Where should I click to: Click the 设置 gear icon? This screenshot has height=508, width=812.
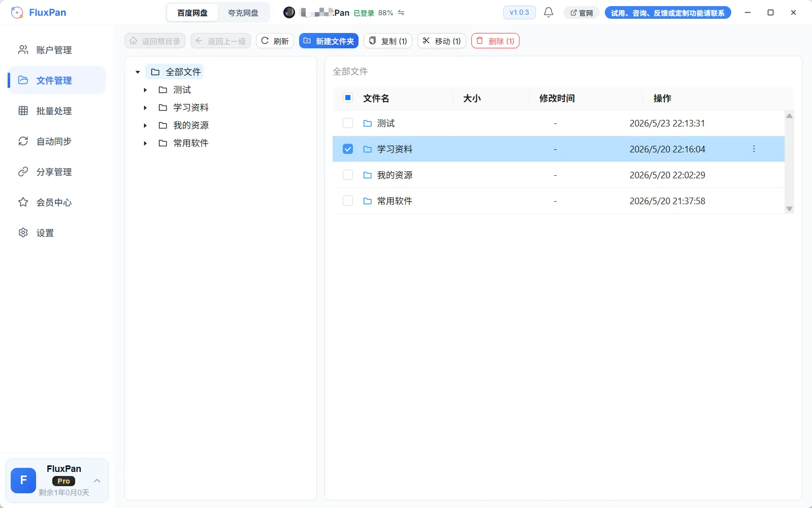click(23, 233)
